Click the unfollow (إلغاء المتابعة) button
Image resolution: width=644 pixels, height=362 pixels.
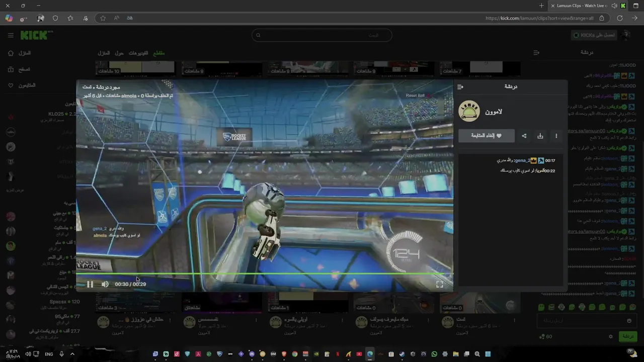pos(487,136)
